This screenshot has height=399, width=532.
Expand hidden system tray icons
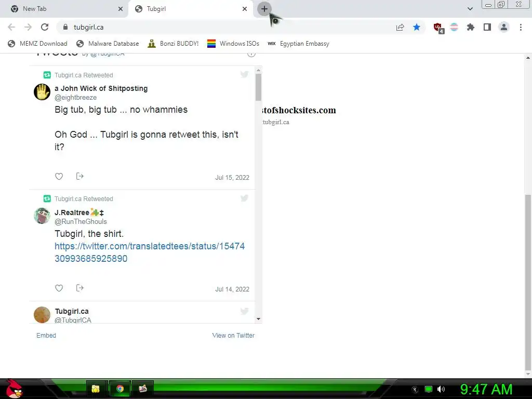(x=415, y=390)
